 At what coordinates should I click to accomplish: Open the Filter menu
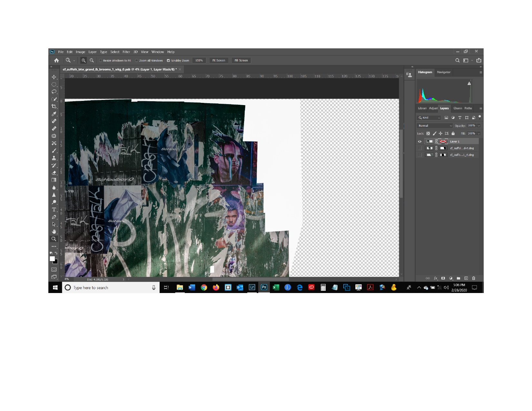(x=126, y=52)
